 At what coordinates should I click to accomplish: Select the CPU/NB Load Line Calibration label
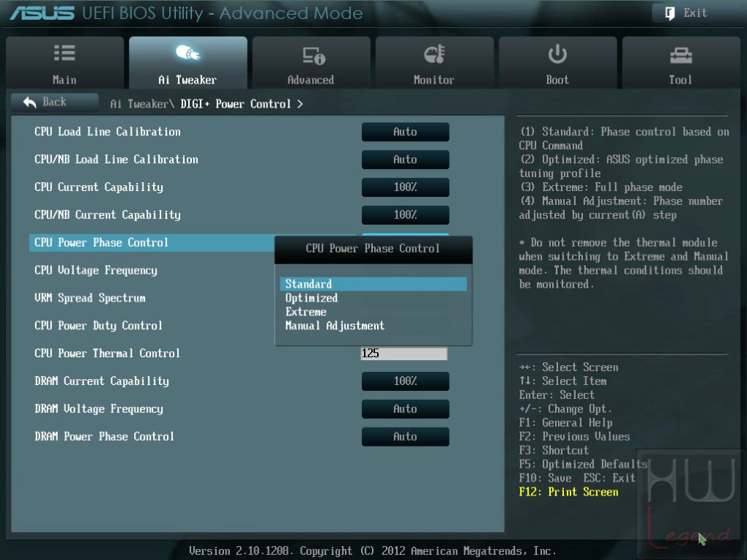(116, 160)
